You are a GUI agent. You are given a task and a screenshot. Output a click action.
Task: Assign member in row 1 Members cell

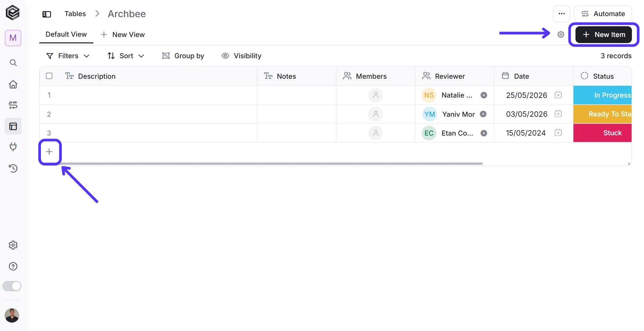pos(376,95)
